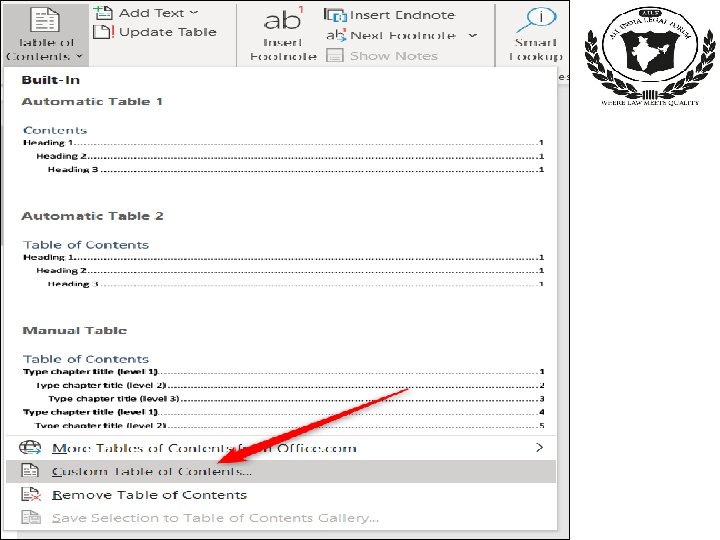Viewport: 720px width, 540px height.
Task: Select Save Selection to Table of Contents Gallery
Action: coord(281,518)
